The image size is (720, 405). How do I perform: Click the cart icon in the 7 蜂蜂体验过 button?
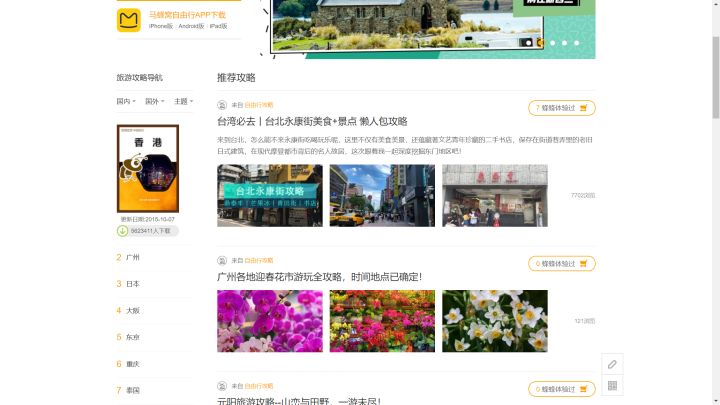(583, 108)
